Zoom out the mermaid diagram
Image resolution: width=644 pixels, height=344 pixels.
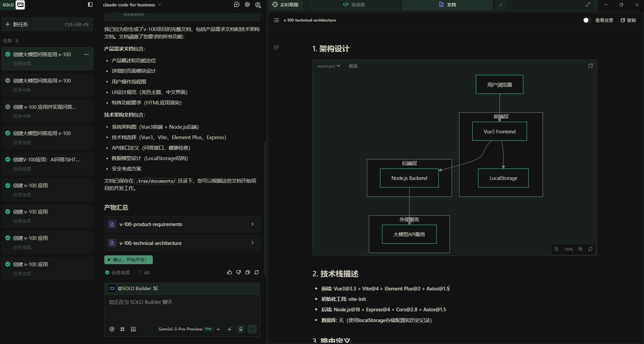click(x=556, y=249)
